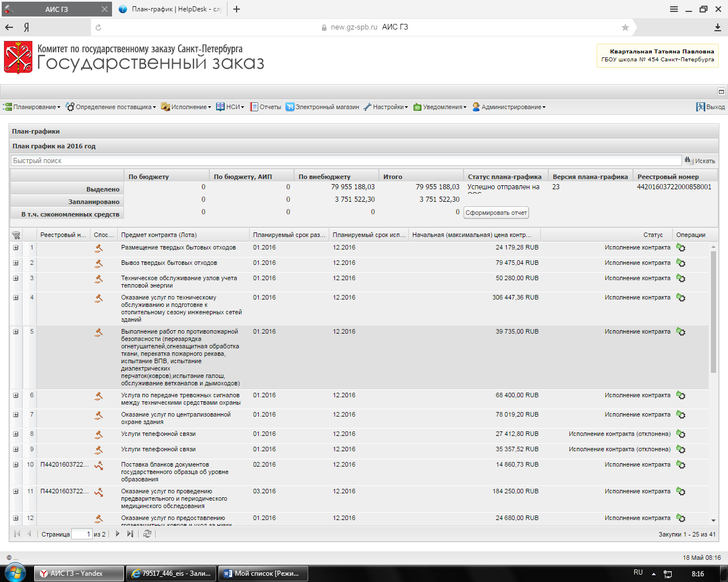Image resolution: width=728 pixels, height=582 pixels.
Task: Expand row 10 details
Action: coord(16,465)
